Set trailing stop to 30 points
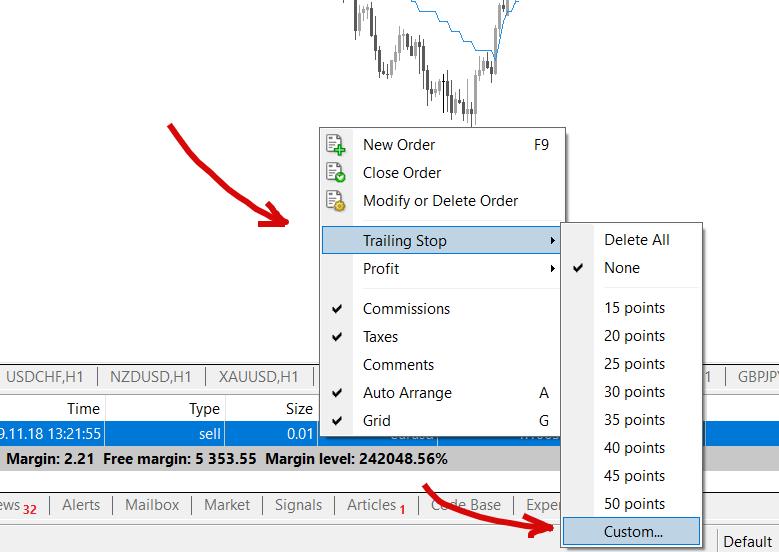The image size is (779, 552). (631, 392)
